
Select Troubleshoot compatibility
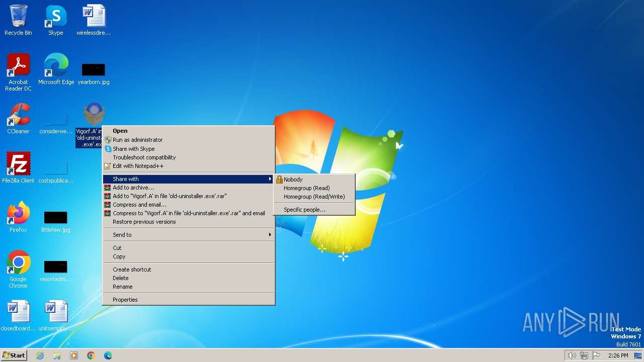click(189, 157)
